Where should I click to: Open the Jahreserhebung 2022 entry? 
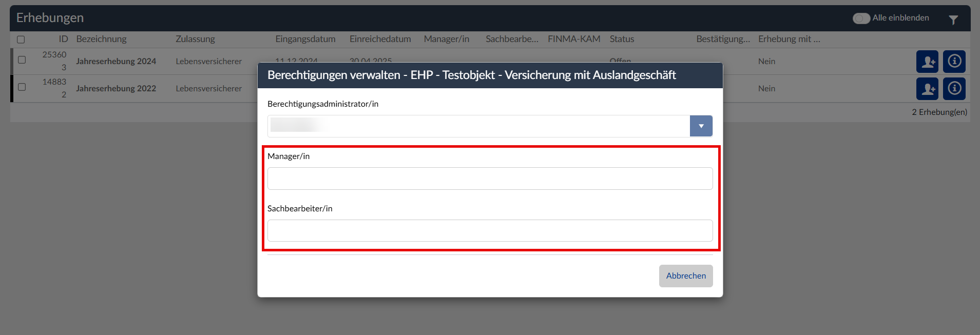pyautogui.click(x=116, y=89)
